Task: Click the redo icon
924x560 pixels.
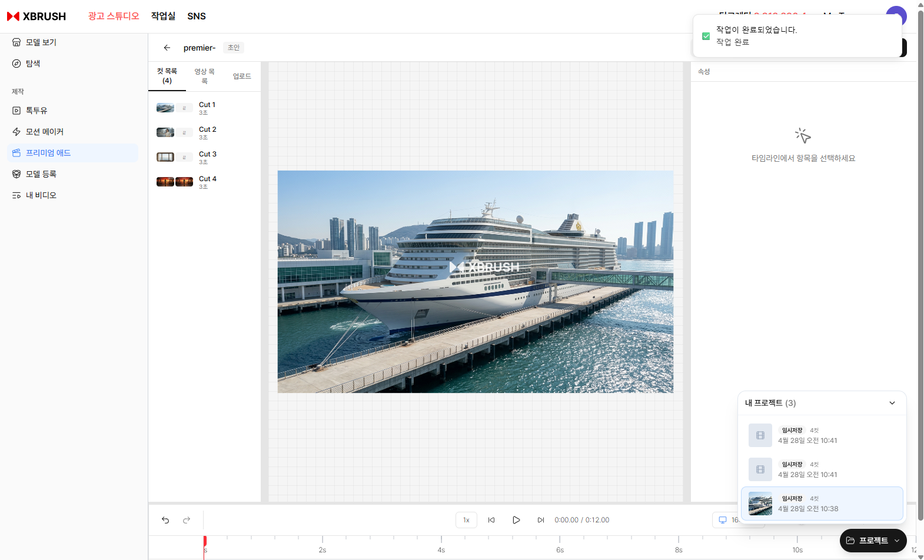Action: tap(187, 520)
